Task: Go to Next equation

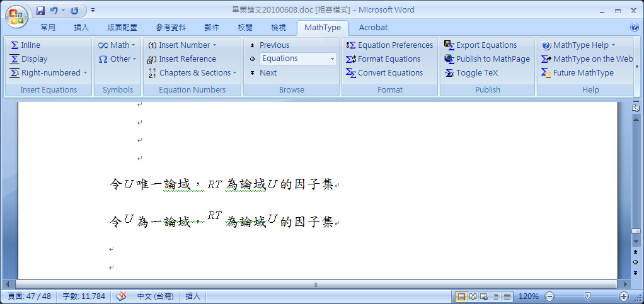Action: coord(263,73)
